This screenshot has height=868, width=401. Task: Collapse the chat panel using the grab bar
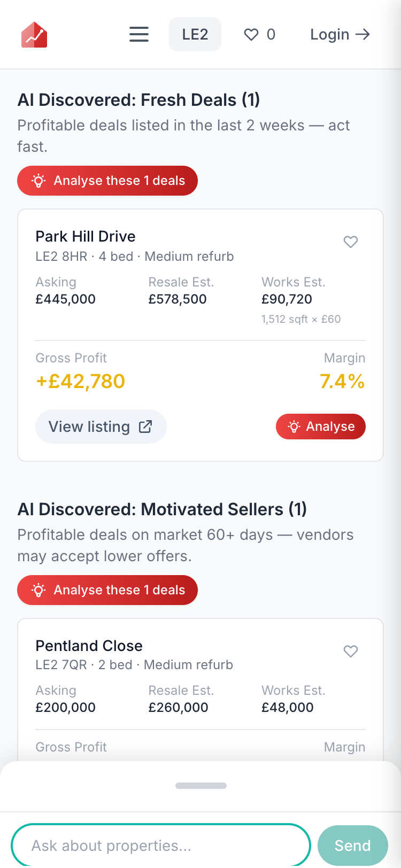point(200,786)
